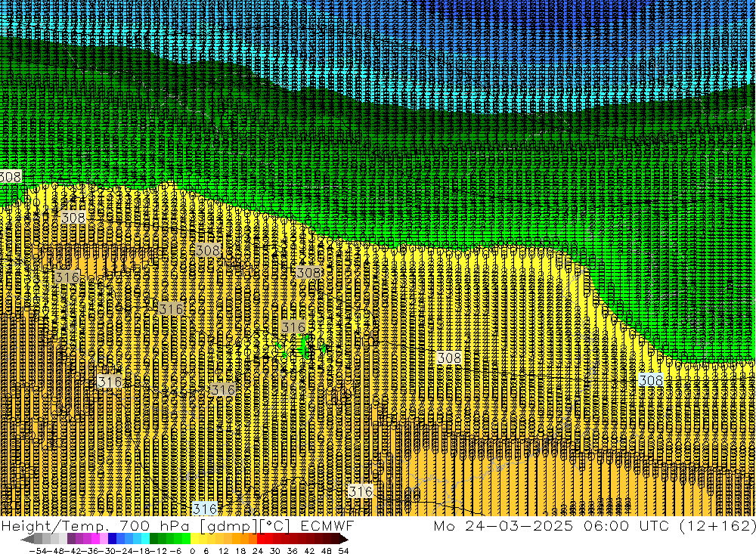
Task: Click the 'Height/Temp.' title text
Action: [54, 526]
